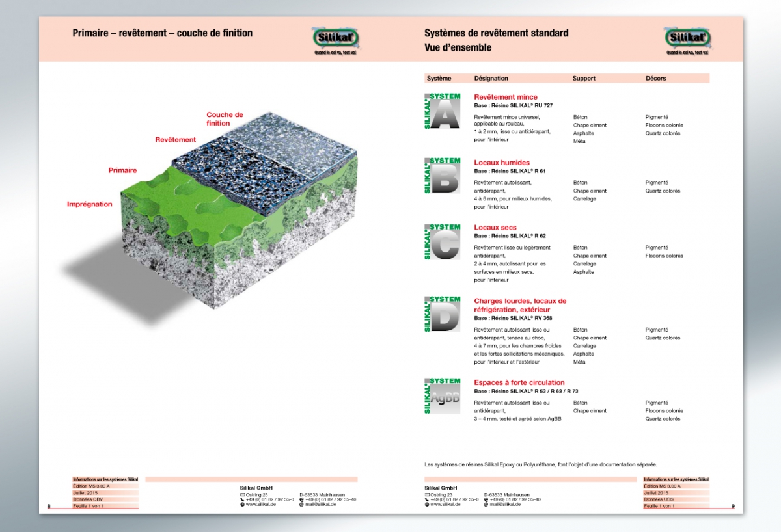Select the System D badge
The height and width of the screenshot is (532, 781).
(442, 314)
